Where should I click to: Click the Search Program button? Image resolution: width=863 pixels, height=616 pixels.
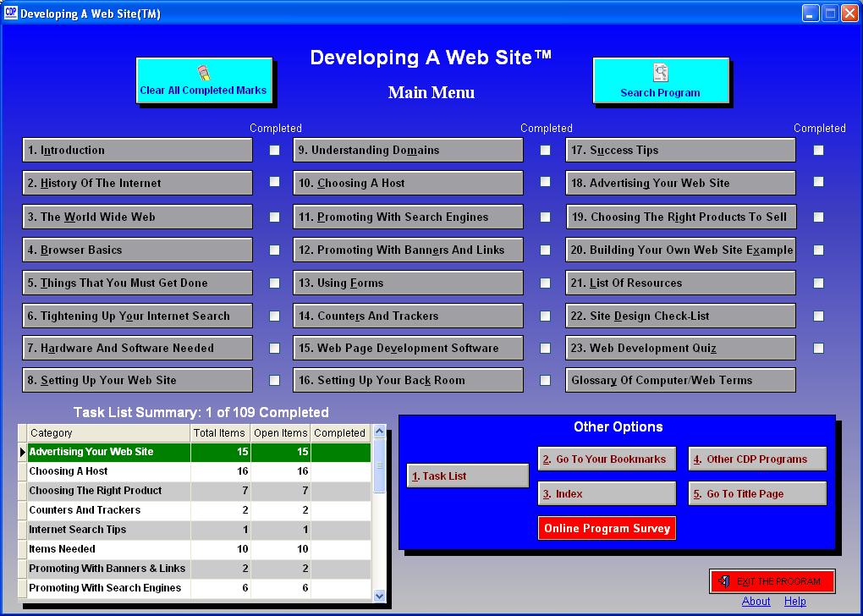pos(661,80)
